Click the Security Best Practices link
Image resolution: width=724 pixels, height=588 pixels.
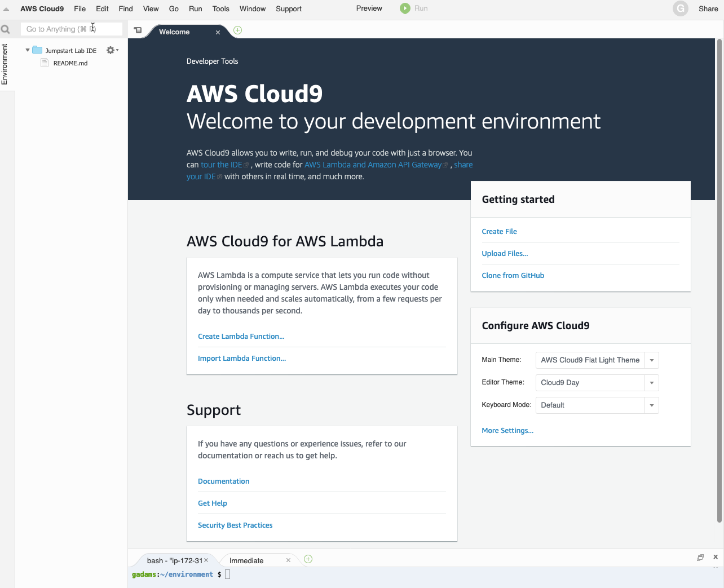tap(235, 525)
